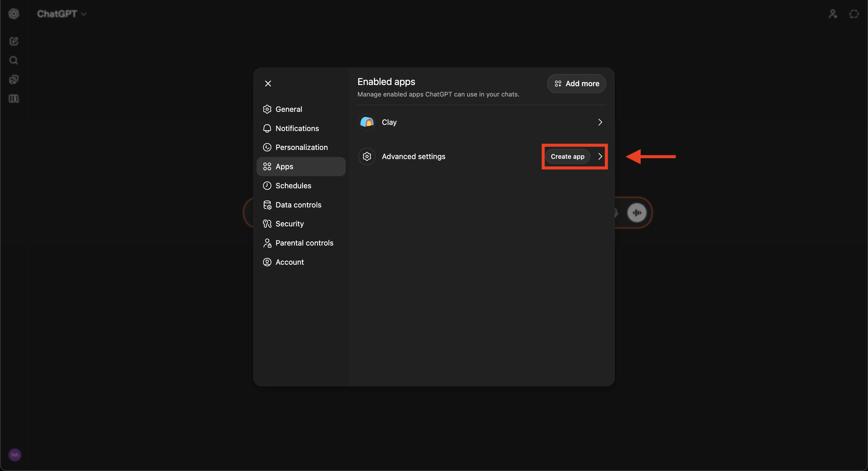Screen dimensions: 868x471
Task: Switch to Personalization settings
Action: point(301,147)
